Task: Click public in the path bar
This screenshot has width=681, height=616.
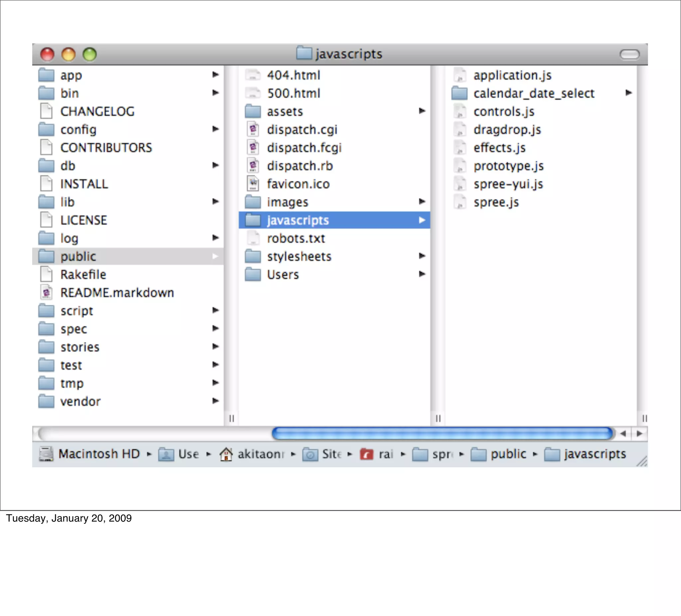Action: [x=508, y=454]
